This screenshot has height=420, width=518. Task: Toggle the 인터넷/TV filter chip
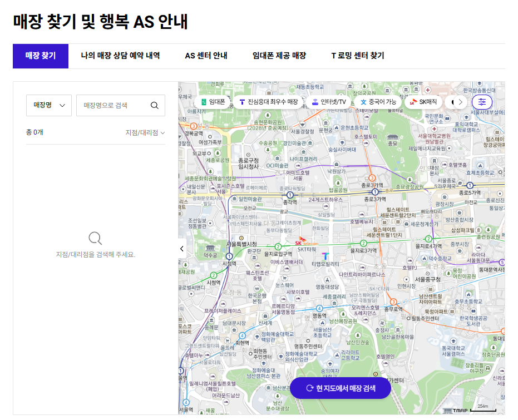tap(329, 102)
